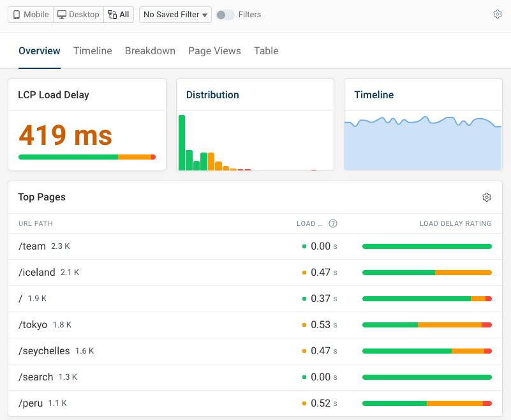511x420 pixels.
Task: Sort by Load Delay Rating column header
Action: (455, 223)
